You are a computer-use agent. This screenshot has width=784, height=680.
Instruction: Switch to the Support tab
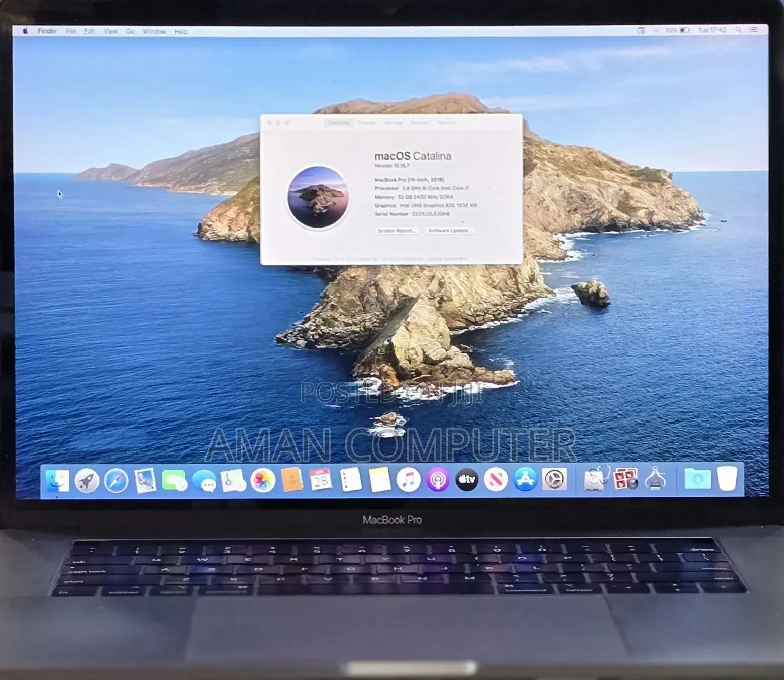[420, 123]
